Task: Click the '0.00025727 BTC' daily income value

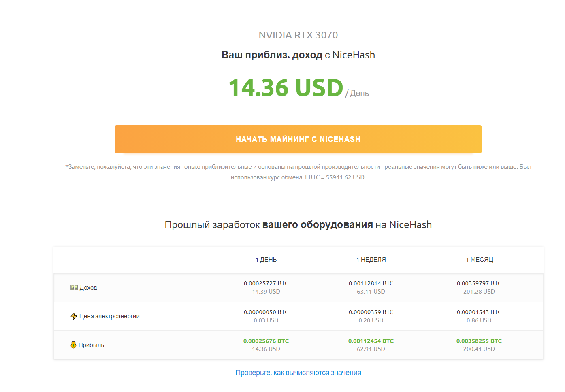Action: click(x=266, y=283)
